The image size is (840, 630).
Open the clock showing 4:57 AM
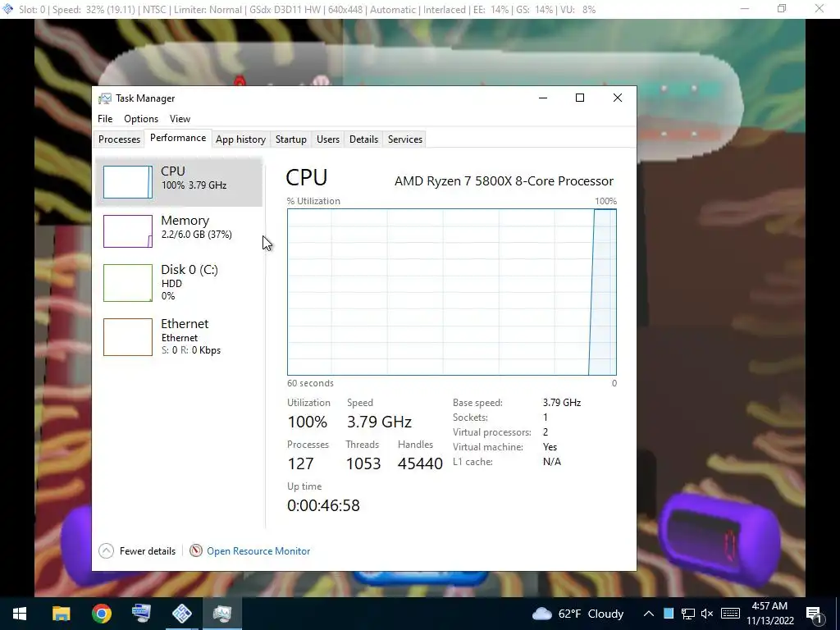pyautogui.click(x=769, y=614)
